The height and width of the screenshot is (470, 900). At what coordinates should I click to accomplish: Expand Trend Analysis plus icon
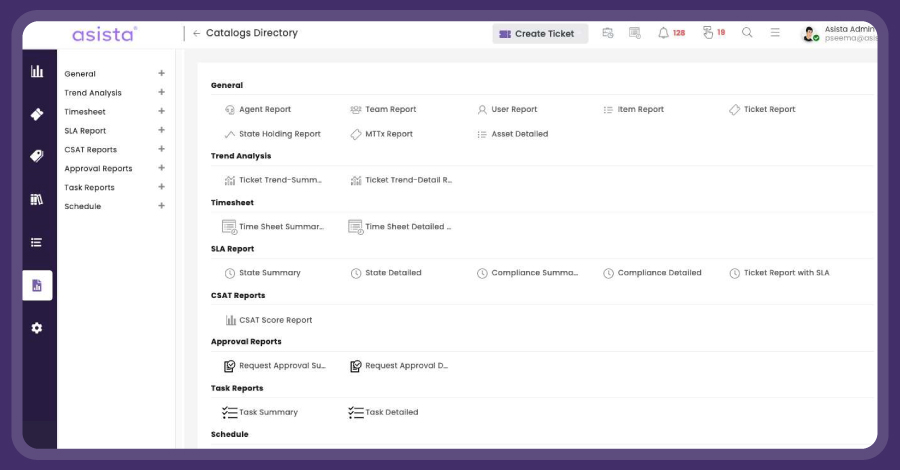pos(161,92)
